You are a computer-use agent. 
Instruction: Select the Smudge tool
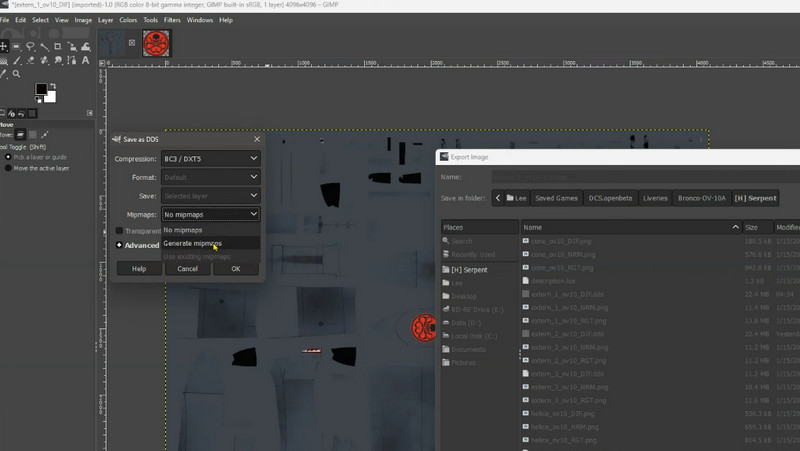(58, 60)
